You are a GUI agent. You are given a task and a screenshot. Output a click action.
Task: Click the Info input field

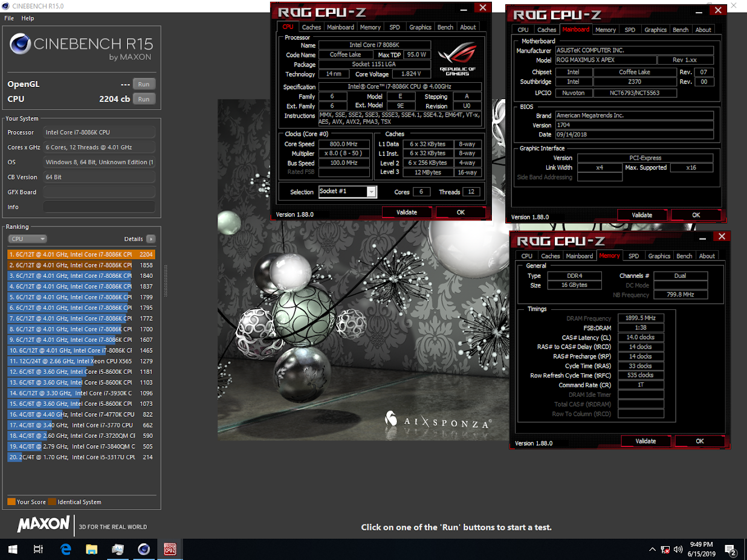[x=99, y=207]
